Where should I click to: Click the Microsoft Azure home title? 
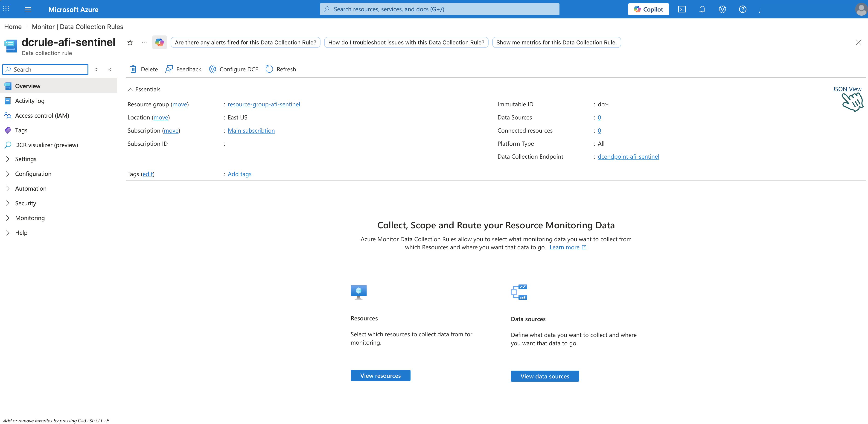pos(73,9)
